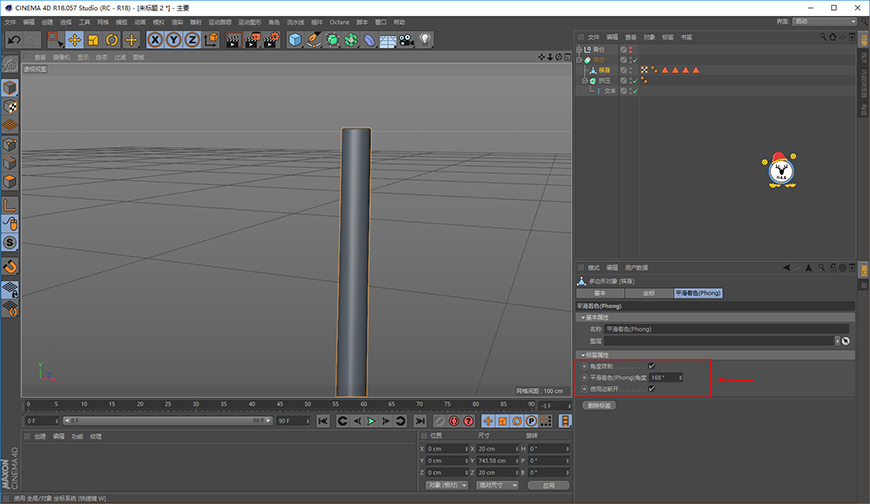Collapse the 标签属性 section
The width and height of the screenshot is (870, 504).
583,355
